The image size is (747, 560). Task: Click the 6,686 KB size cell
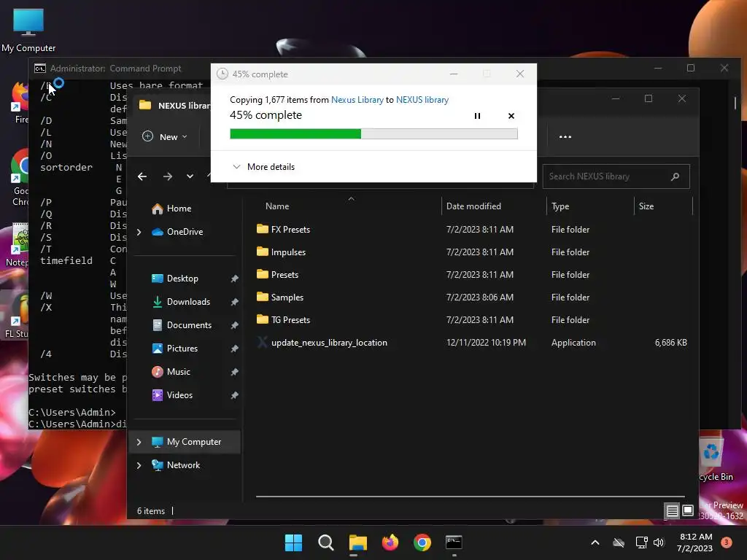click(x=671, y=343)
